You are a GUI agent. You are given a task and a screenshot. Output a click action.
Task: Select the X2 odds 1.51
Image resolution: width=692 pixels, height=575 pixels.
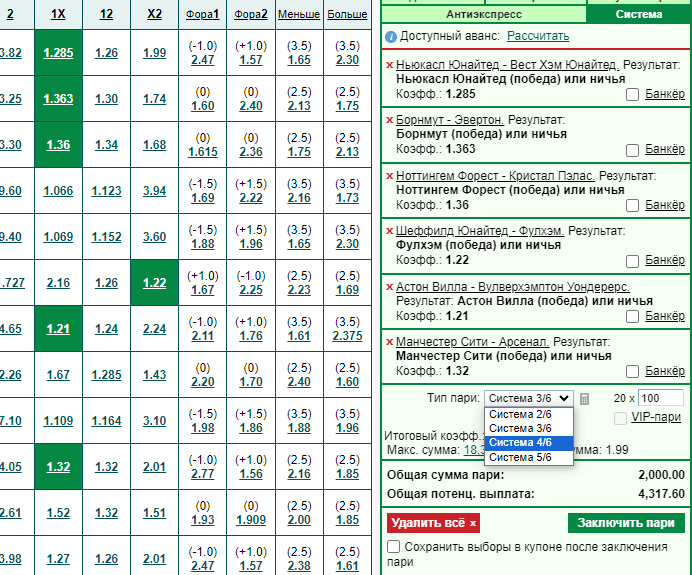(x=154, y=513)
